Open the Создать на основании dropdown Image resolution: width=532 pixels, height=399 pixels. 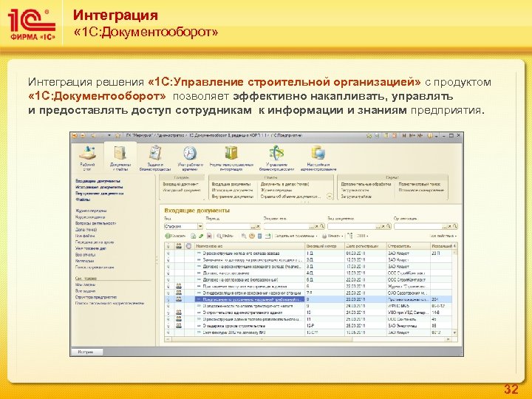[x=295, y=236]
